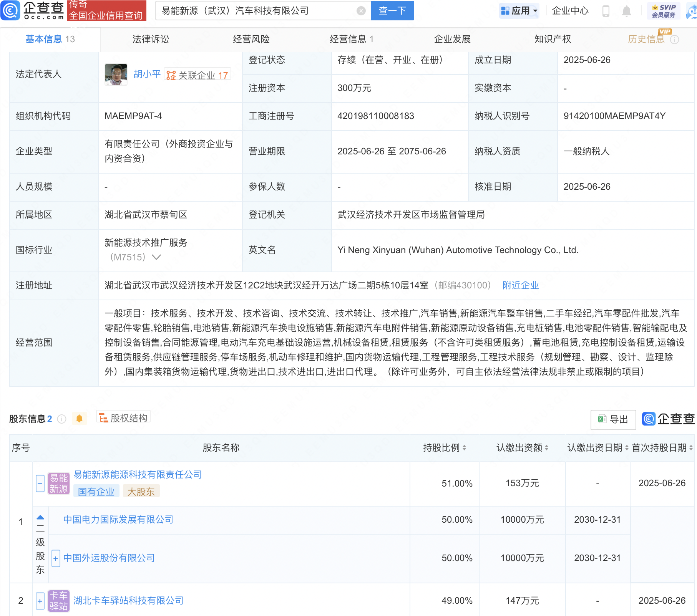Open SVIP 会员服务 badge
The height and width of the screenshot is (616, 697).
click(x=664, y=11)
